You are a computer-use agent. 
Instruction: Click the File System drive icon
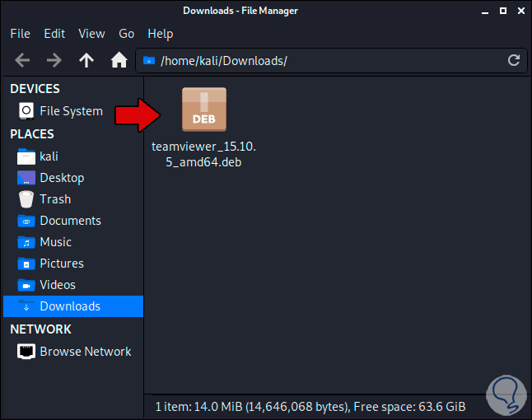pyautogui.click(x=26, y=111)
